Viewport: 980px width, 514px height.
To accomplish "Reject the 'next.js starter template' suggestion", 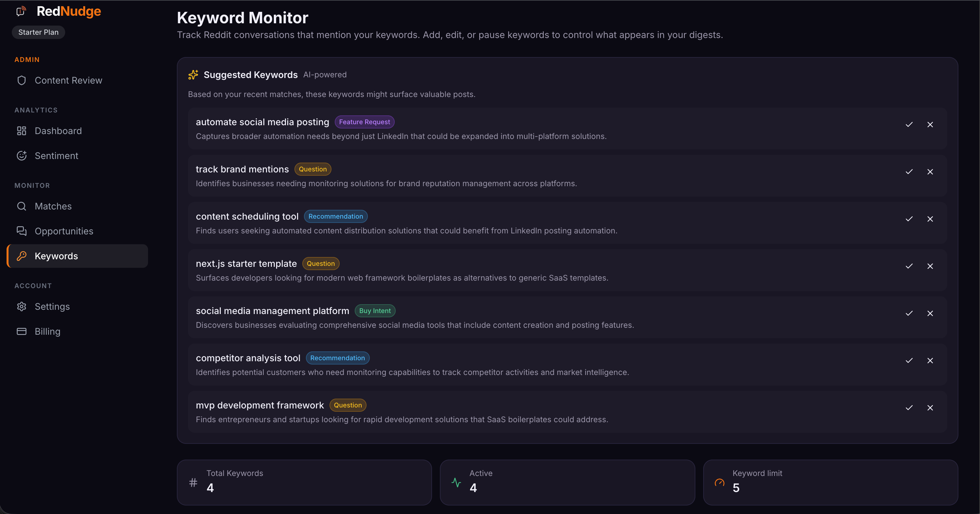I will click(930, 266).
